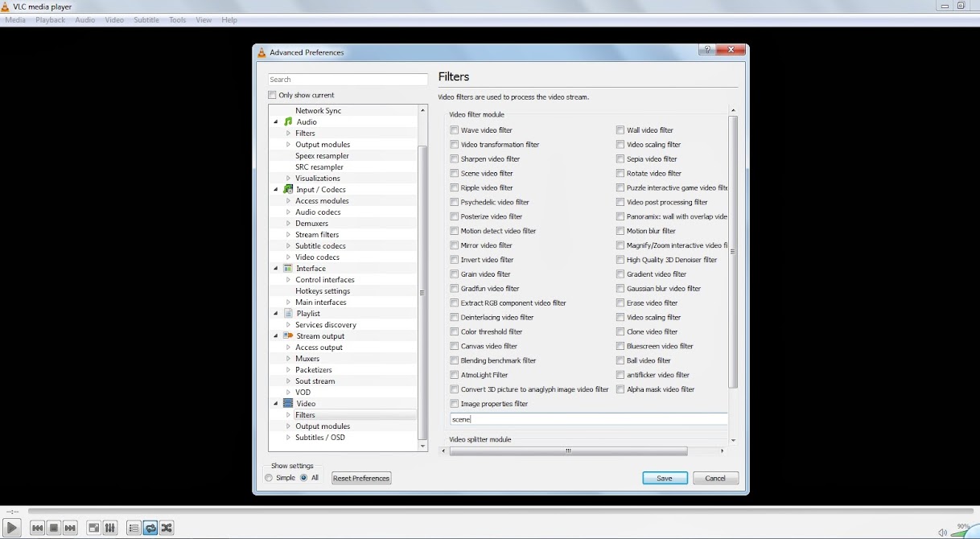
Task: Enable the Sepia video filter
Action: tap(620, 159)
